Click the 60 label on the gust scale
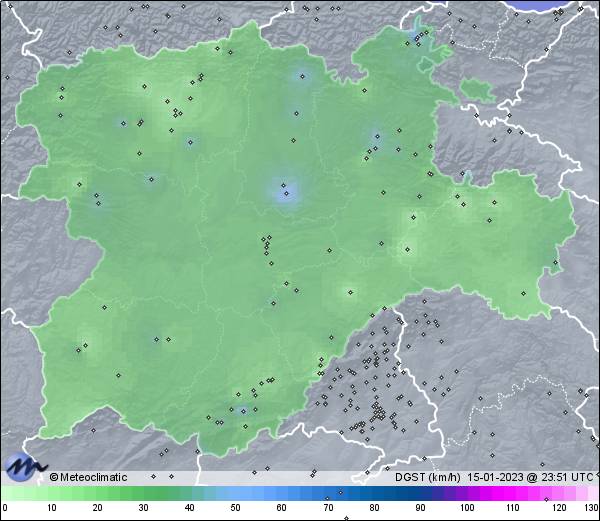This screenshot has width=600, height=521. [282, 508]
